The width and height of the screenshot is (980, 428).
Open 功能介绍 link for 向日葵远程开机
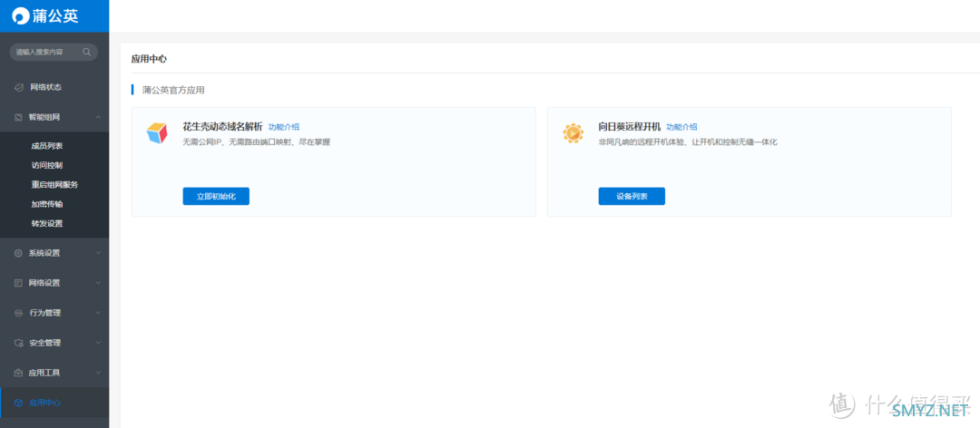point(681,127)
